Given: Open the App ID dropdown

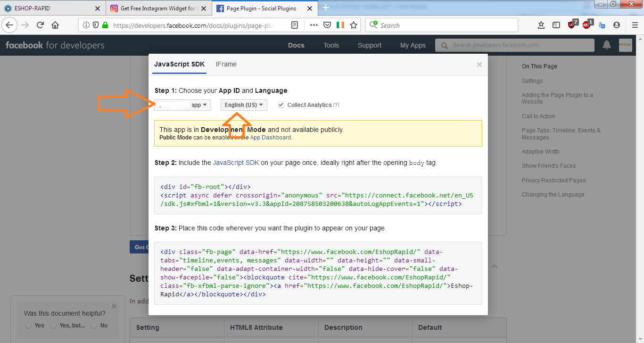Looking at the screenshot, I should [x=182, y=105].
